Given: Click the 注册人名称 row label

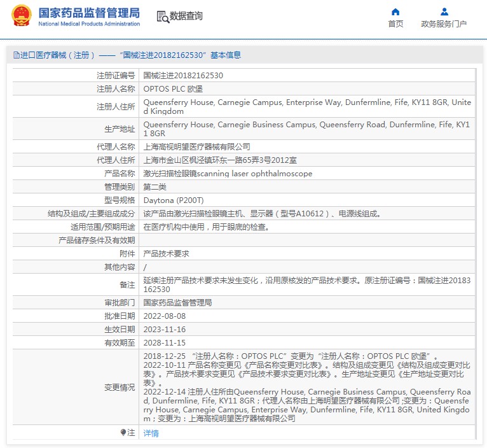Looking at the screenshot, I should click(116, 89).
